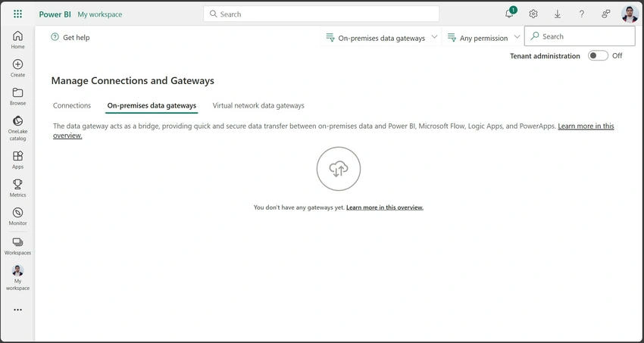The height and width of the screenshot is (343, 644).
Task: Click 'You don't have any gateways yet' text
Action: (x=299, y=207)
